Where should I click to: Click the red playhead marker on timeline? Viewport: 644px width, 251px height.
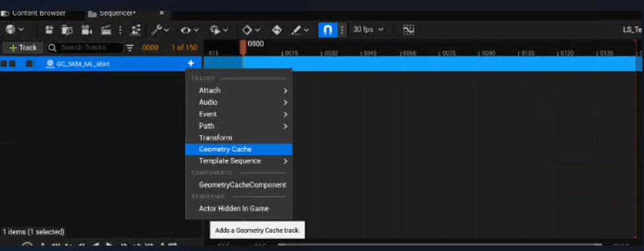tap(242, 47)
